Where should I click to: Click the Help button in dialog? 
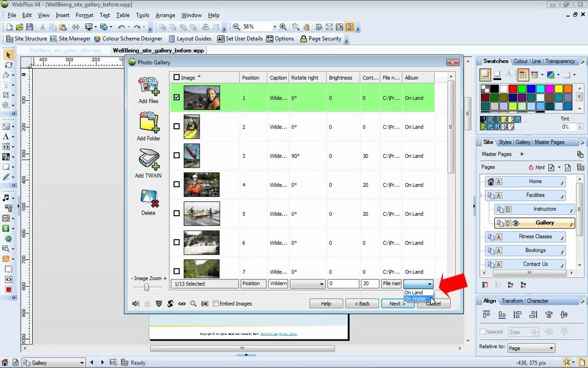pyautogui.click(x=326, y=304)
